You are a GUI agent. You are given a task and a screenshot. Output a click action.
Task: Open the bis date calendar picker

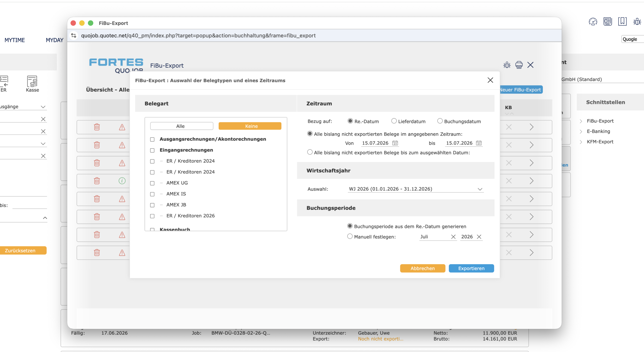479,143
